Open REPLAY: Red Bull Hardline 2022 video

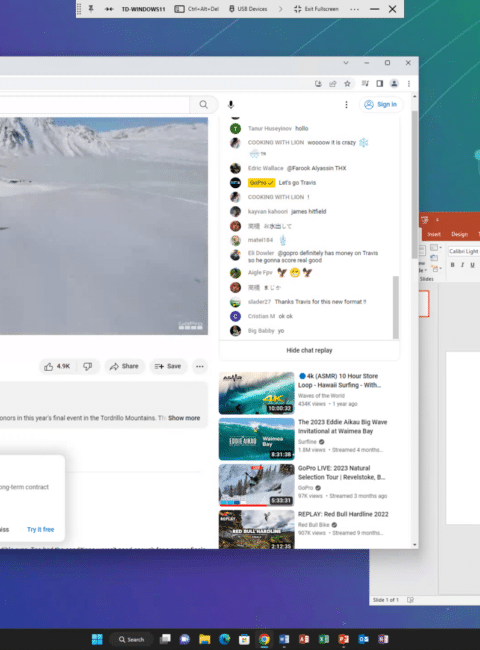point(343,514)
